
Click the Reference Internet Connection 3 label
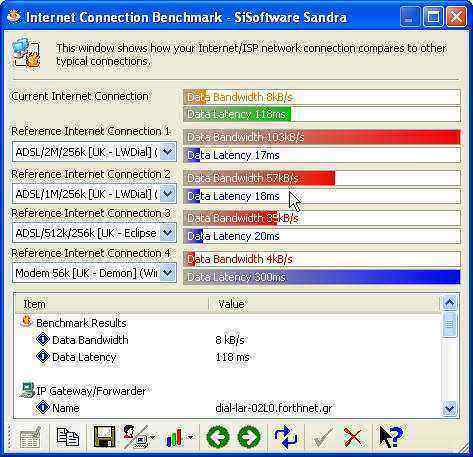(91, 213)
